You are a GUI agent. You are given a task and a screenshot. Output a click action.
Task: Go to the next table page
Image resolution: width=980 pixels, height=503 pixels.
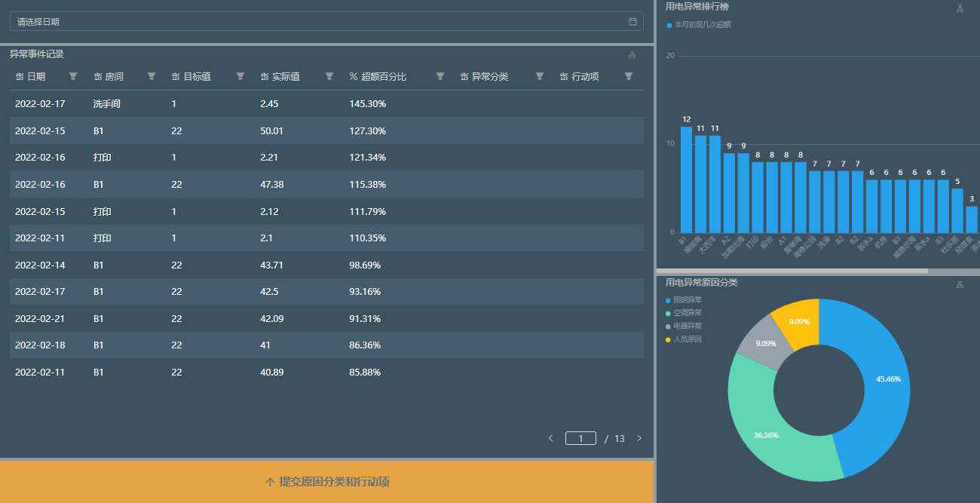coord(639,438)
